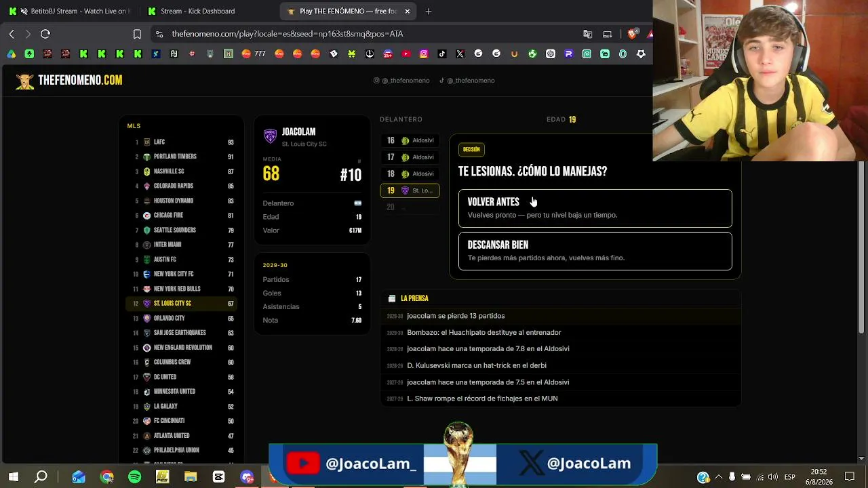Choose the VOLVER ANTES injury option
Image resolution: width=868 pixels, height=488 pixels.
pos(595,208)
